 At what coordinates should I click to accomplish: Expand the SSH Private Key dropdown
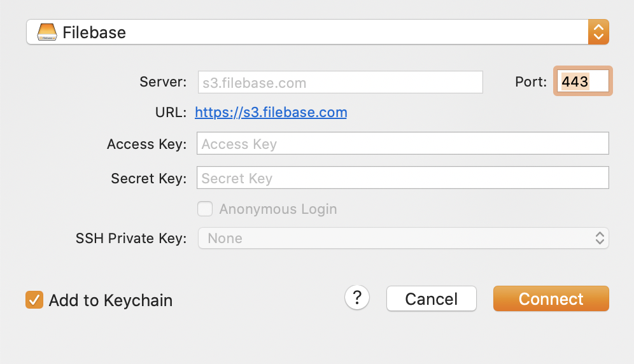click(403, 238)
